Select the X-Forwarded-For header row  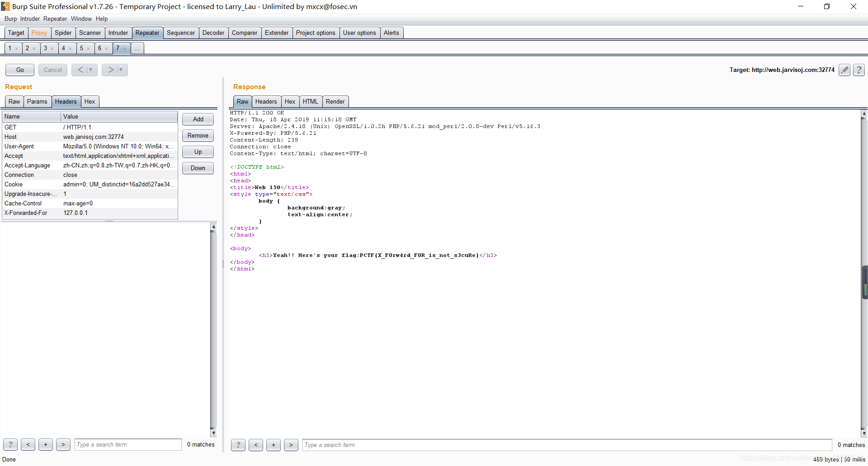[90, 213]
